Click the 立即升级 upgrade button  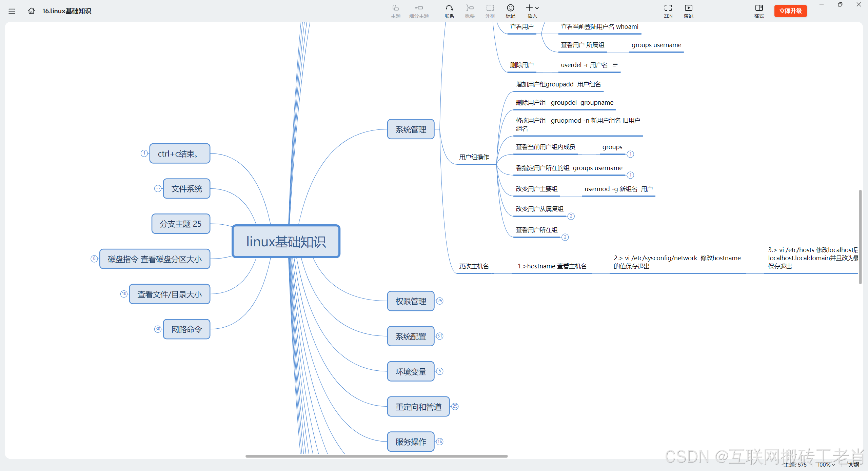[790, 11]
